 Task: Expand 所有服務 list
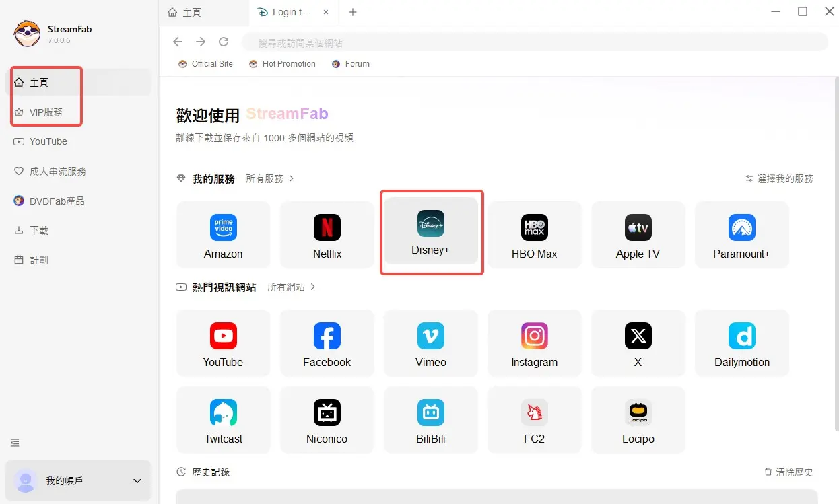point(270,178)
